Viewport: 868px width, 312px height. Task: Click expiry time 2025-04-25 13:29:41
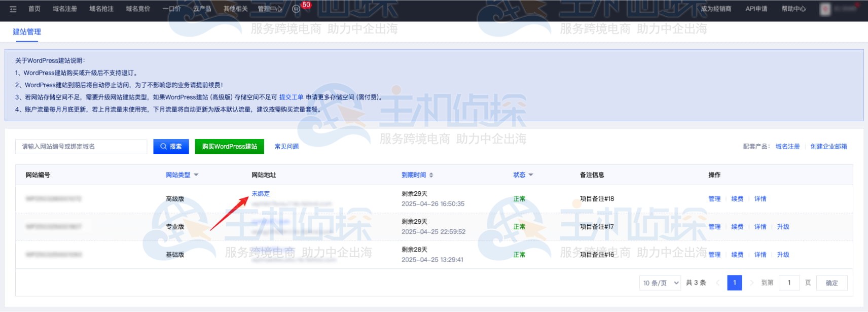click(x=432, y=260)
